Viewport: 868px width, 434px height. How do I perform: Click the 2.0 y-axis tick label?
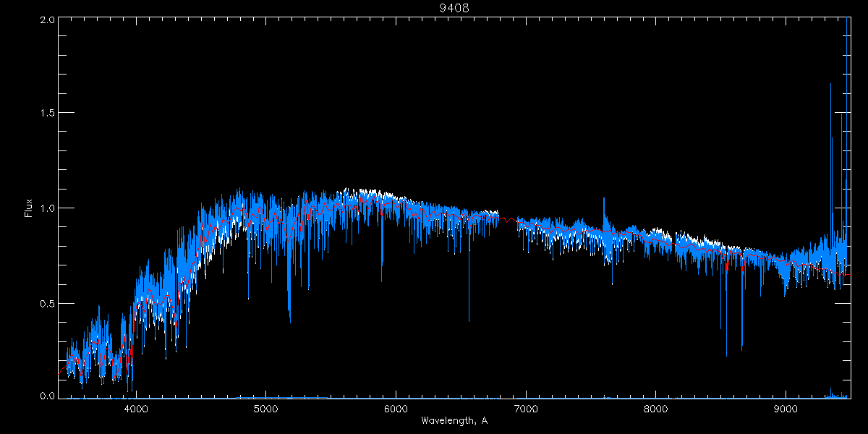pos(46,20)
